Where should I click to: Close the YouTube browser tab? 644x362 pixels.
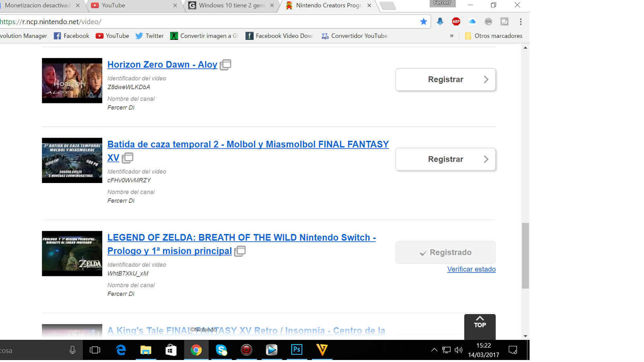[x=175, y=5]
